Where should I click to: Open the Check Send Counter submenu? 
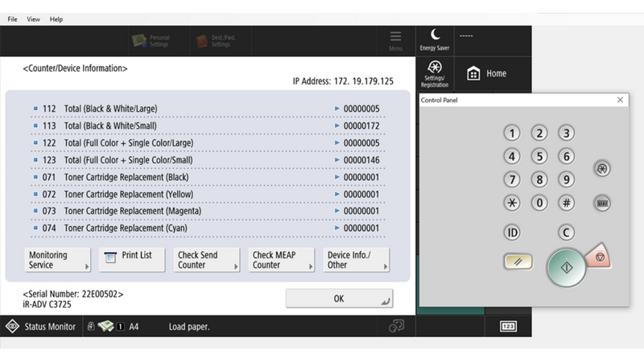click(x=207, y=260)
